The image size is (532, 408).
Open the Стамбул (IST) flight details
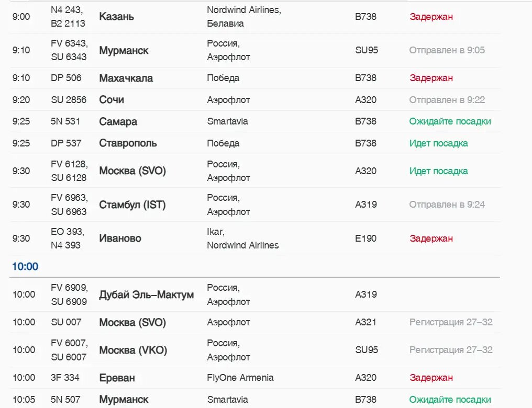[132, 205]
